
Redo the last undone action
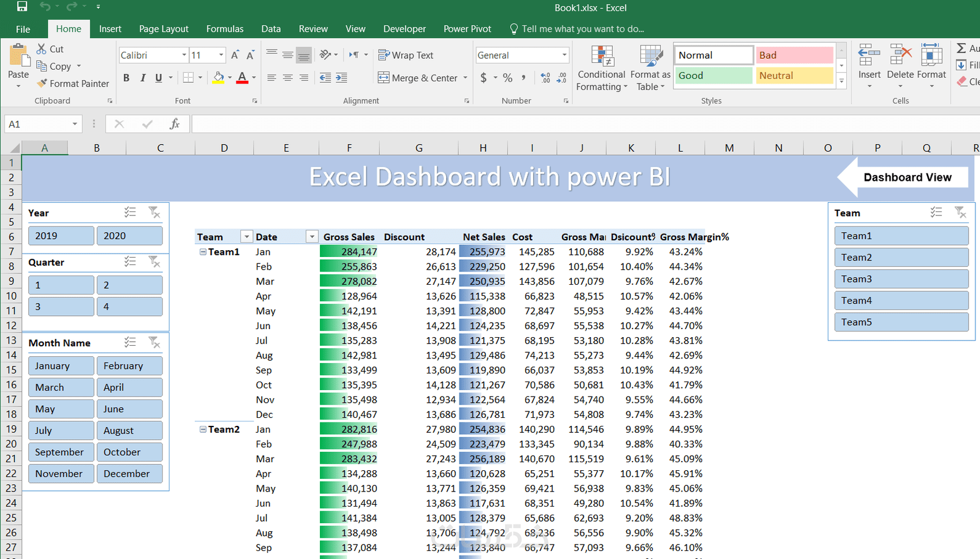71,7
